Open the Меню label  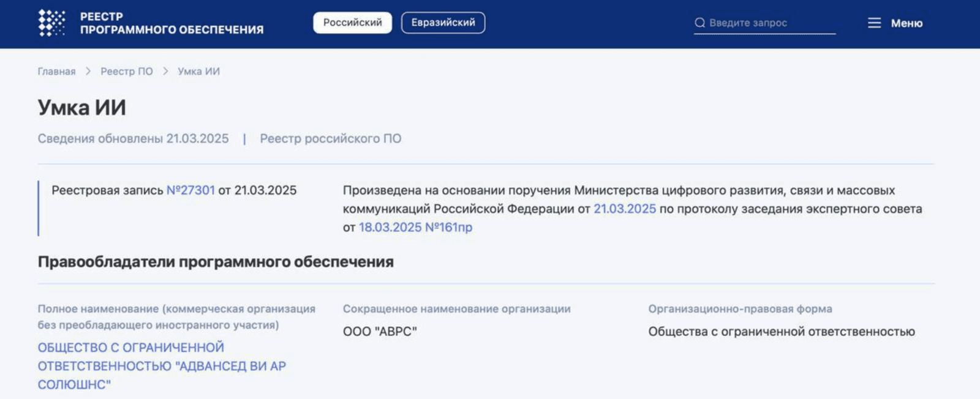coord(907,23)
